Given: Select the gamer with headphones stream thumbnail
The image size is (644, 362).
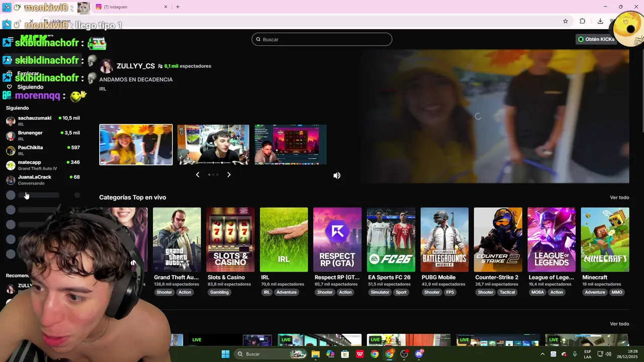Looking at the screenshot, I should 213,145.
